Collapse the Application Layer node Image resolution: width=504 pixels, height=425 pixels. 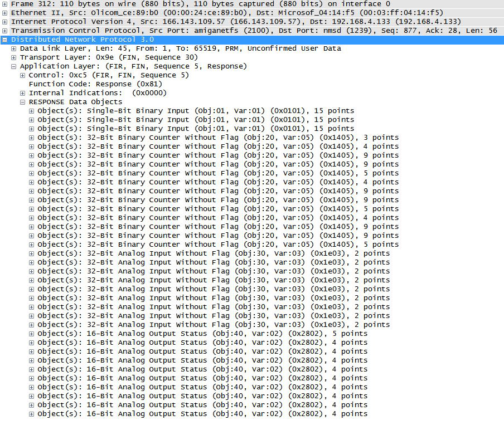point(13,66)
